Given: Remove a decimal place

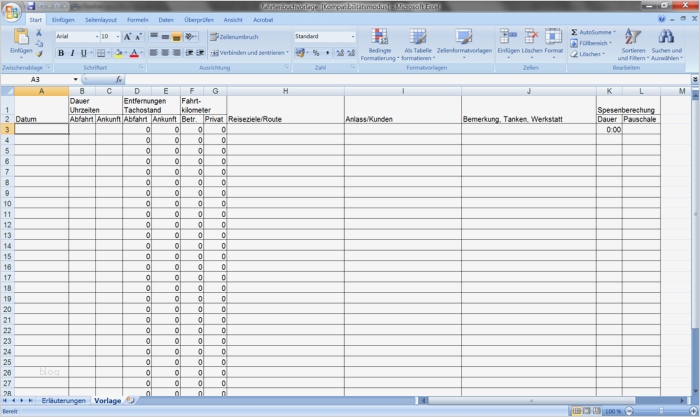Looking at the screenshot, I should 351,53.
